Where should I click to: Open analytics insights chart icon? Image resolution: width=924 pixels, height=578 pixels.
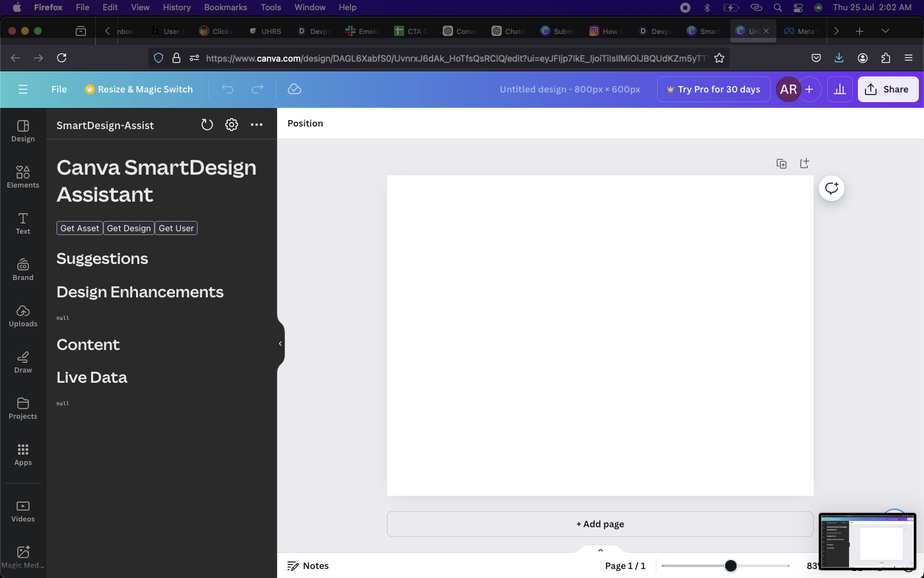pos(840,89)
